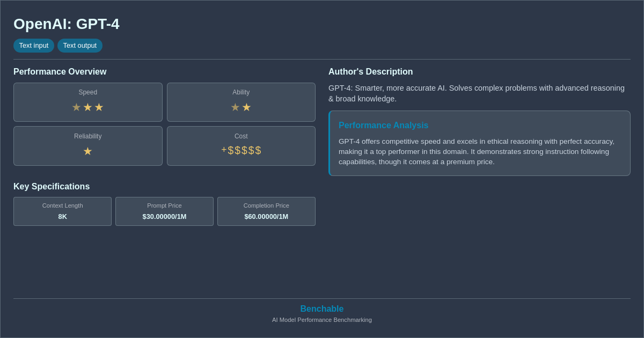Select the third star under Speed
This screenshot has width=644, height=338.
click(99, 107)
